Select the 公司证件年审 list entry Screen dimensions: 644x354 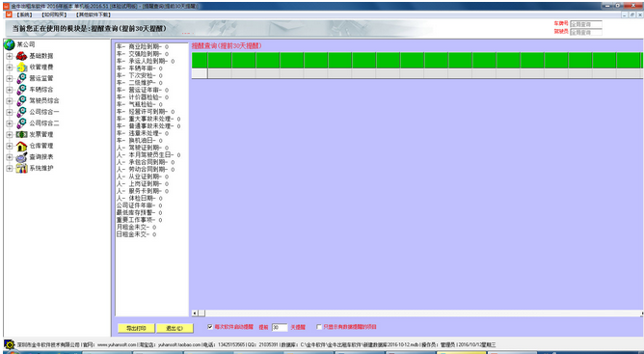click(x=139, y=205)
